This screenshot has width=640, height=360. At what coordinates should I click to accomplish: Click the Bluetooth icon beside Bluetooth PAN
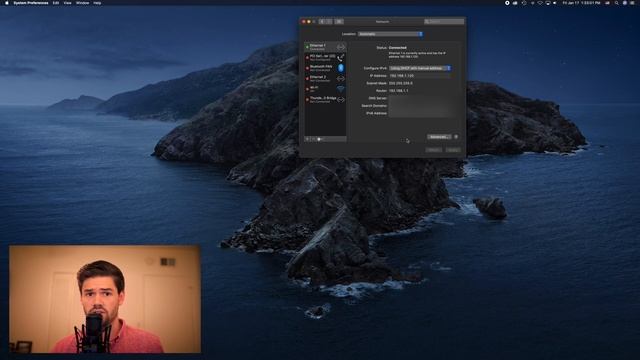[x=341, y=68]
